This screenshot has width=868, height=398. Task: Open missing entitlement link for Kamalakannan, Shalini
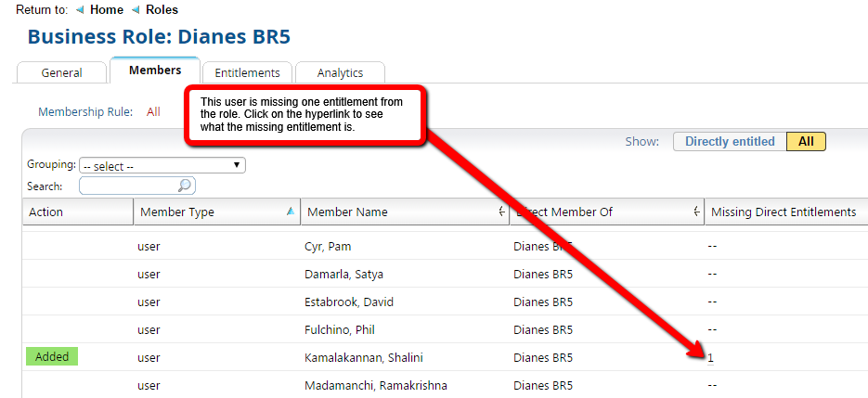(x=710, y=357)
